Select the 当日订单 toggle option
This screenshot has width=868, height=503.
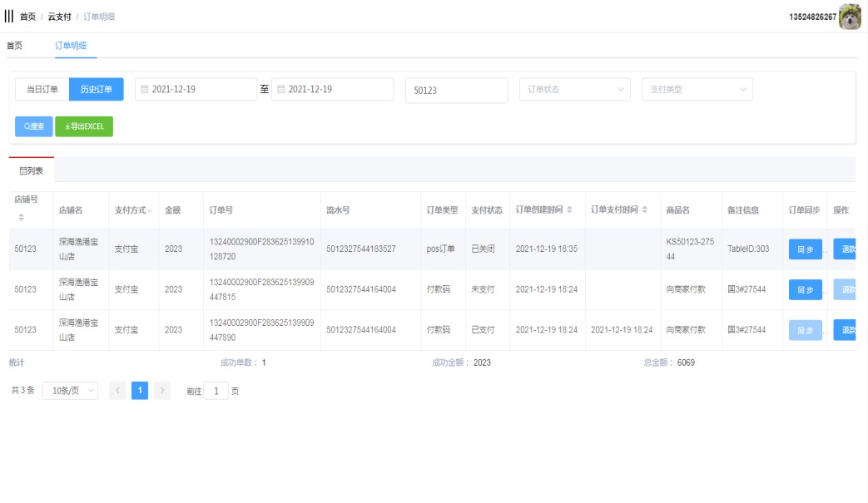42,90
